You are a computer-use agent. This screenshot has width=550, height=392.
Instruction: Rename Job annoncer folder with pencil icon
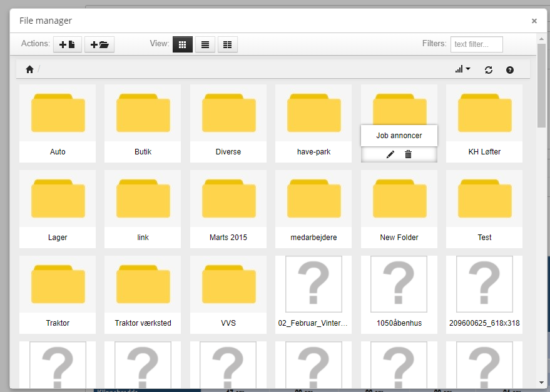(x=390, y=154)
